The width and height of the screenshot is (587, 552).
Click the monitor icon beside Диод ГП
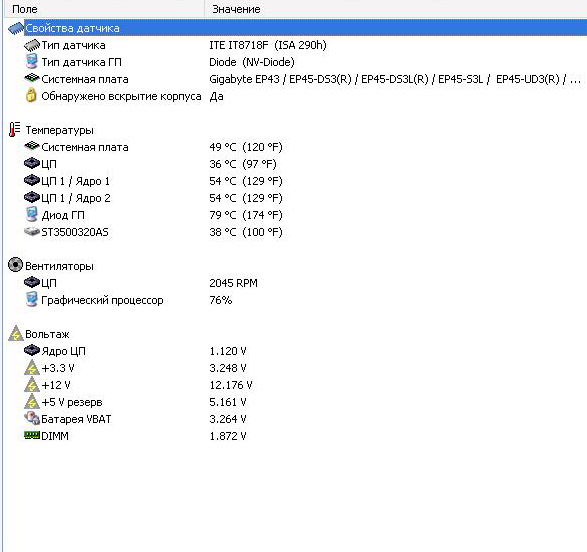click(x=31, y=214)
